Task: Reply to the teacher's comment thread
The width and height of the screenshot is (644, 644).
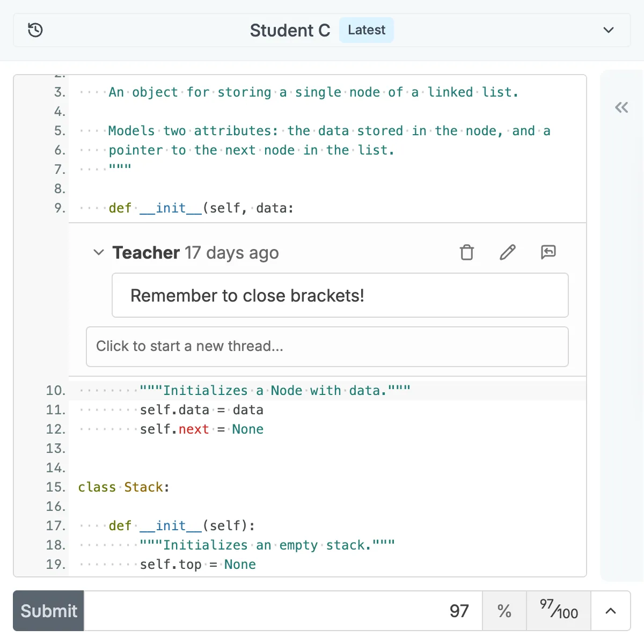Action: click(548, 252)
